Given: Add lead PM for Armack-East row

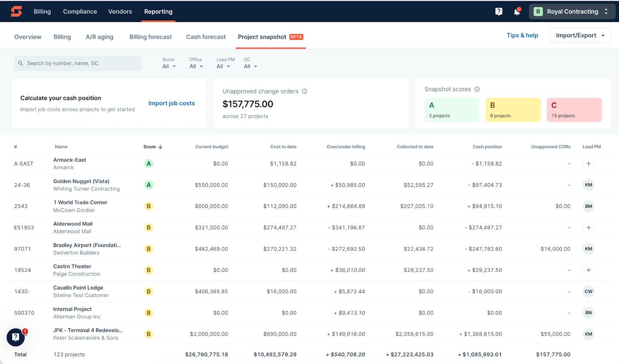Looking at the screenshot, I should coord(588,164).
